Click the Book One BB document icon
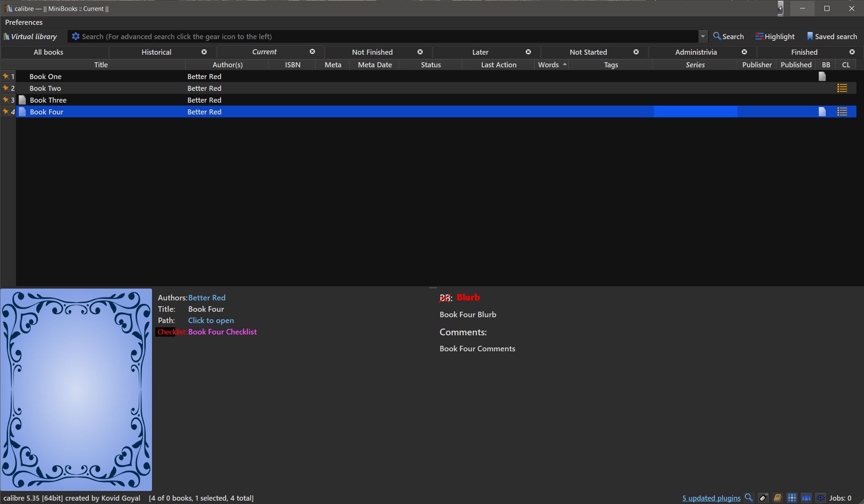The image size is (864, 504). (x=822, y=76)
